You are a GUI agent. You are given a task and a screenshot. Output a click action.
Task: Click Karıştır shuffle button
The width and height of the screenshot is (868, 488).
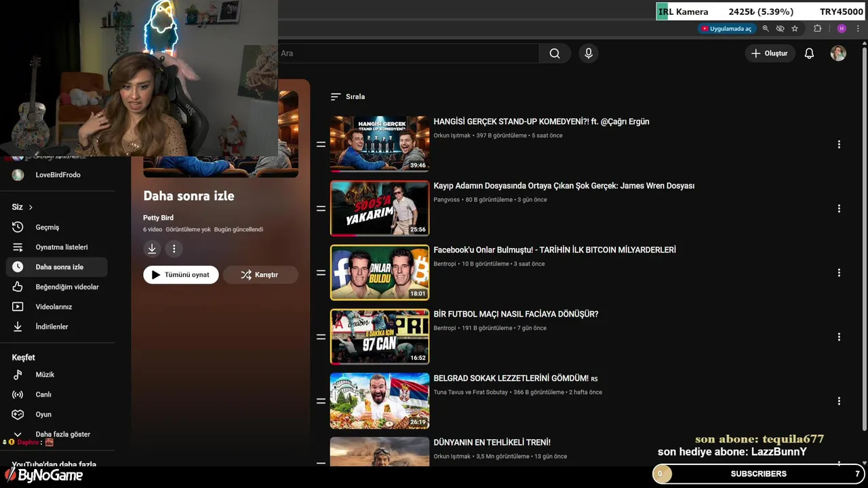click(260, 274)
